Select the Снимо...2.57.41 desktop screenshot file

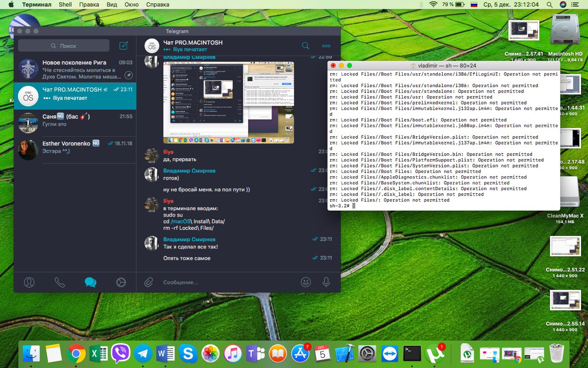pyautogui.click(x=524, y=31)
